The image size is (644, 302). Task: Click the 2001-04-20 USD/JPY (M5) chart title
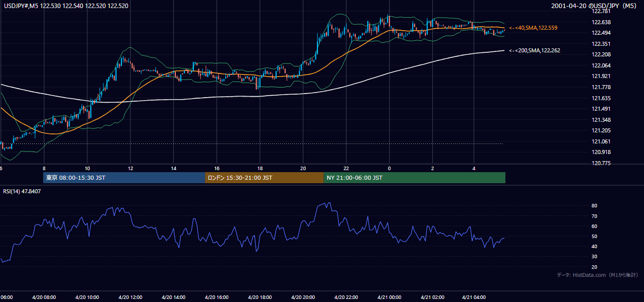[x=595, y=6]
